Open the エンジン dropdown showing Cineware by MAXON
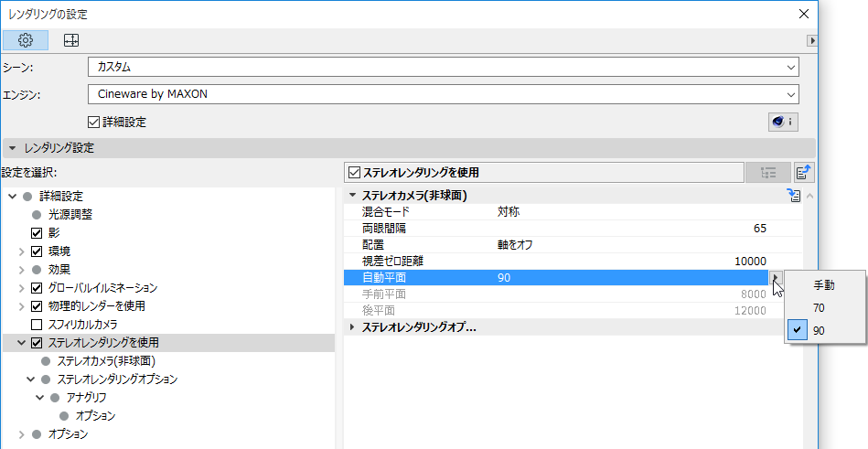868x449 pixels. click(x=444, y=94)
